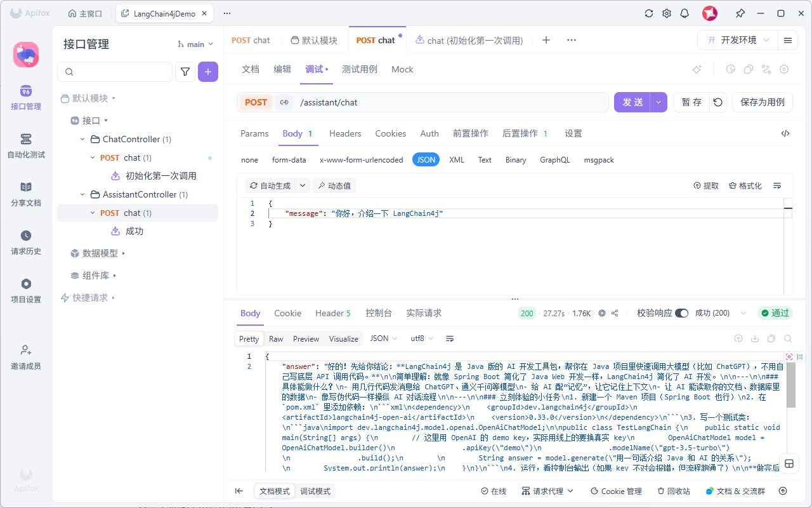
Task: Select x-www-form-urlencoded body type
Action: pos(362,160)
